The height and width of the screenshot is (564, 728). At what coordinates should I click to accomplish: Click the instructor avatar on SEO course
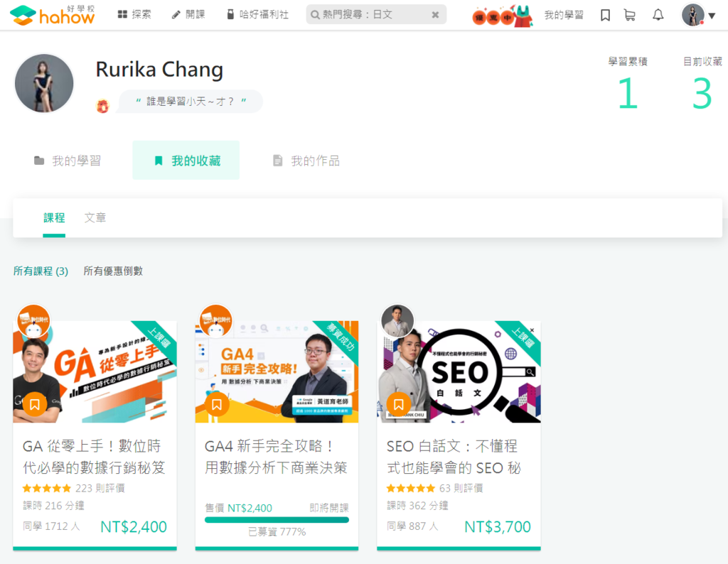(397, 322)
